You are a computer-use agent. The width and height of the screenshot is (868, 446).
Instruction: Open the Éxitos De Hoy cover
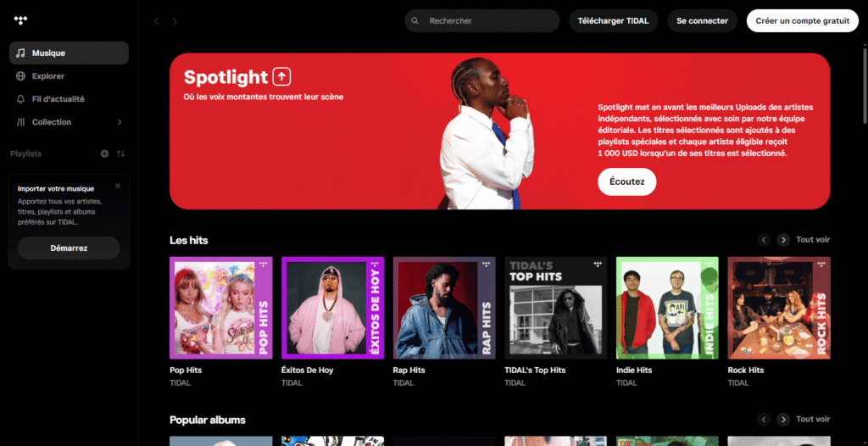pos(332,308)
